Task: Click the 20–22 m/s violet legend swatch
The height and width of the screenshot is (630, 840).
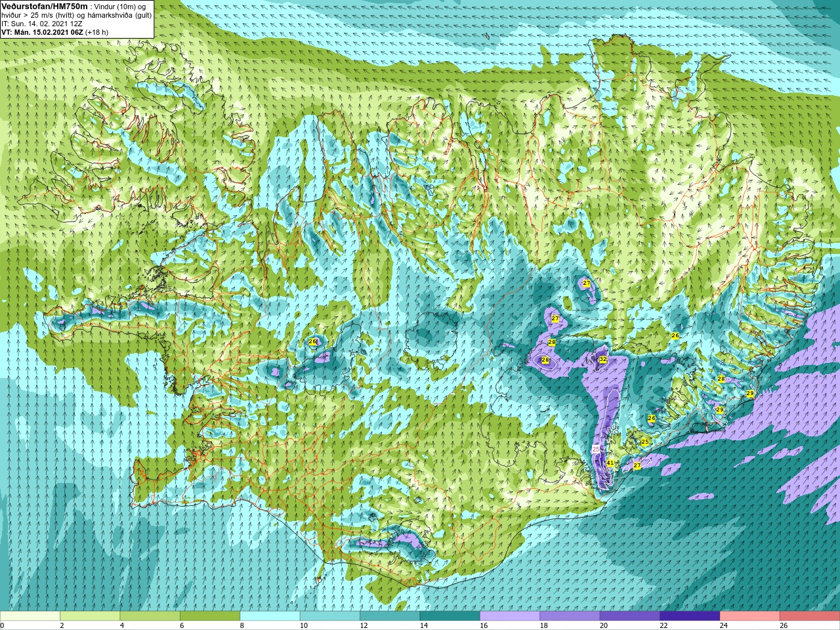Action: [x=630, y=617]
